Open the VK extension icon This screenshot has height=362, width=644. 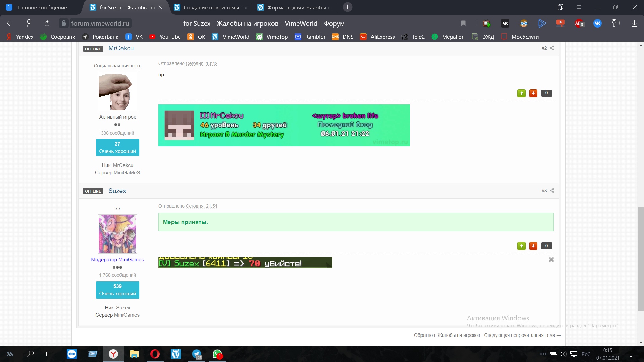tap(505, 23)
